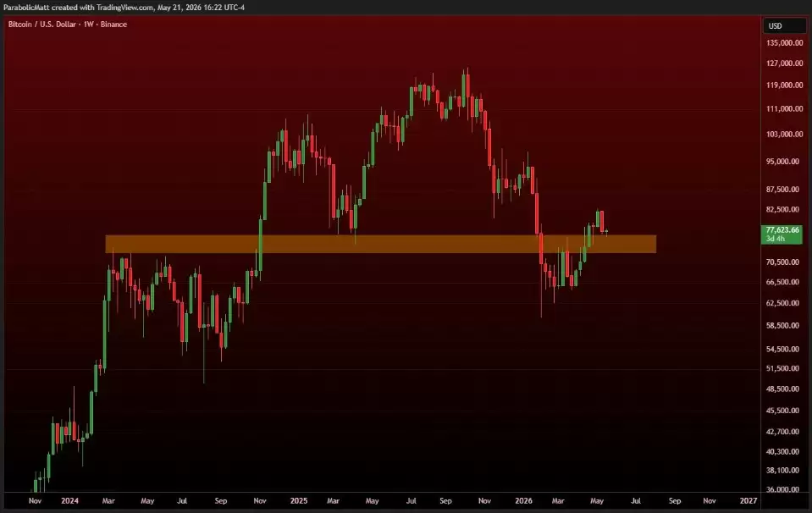This screenshot has width=812, height=513.
Task: Click the 45,500.00 price axis label
Action: pyautogui.click(x=782, y=411)
